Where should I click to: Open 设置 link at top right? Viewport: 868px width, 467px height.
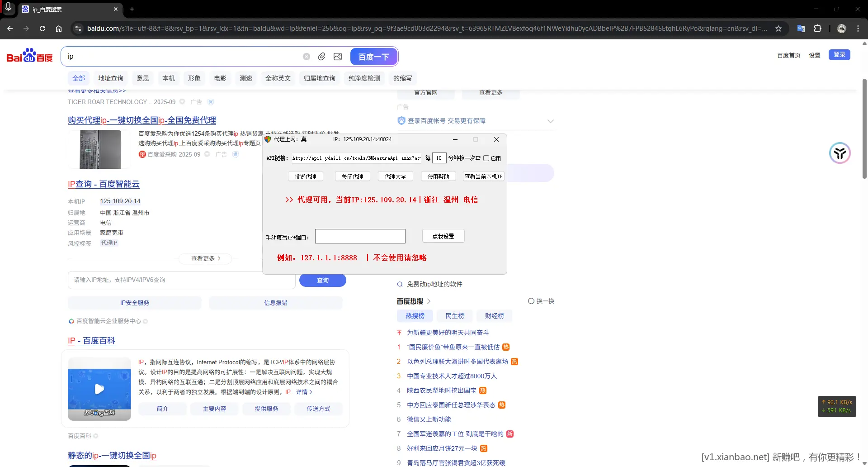pyautogui.click(x=815, y=55)
